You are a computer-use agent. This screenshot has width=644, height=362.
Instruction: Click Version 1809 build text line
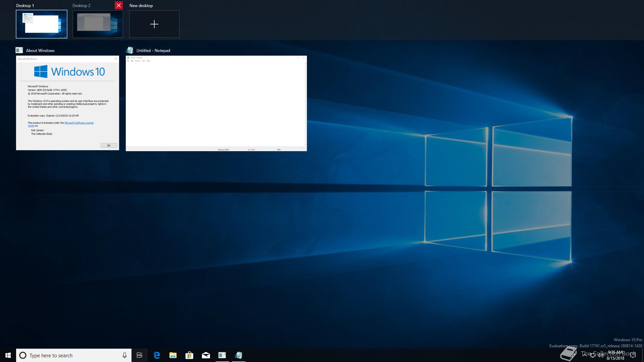[47, 90]
